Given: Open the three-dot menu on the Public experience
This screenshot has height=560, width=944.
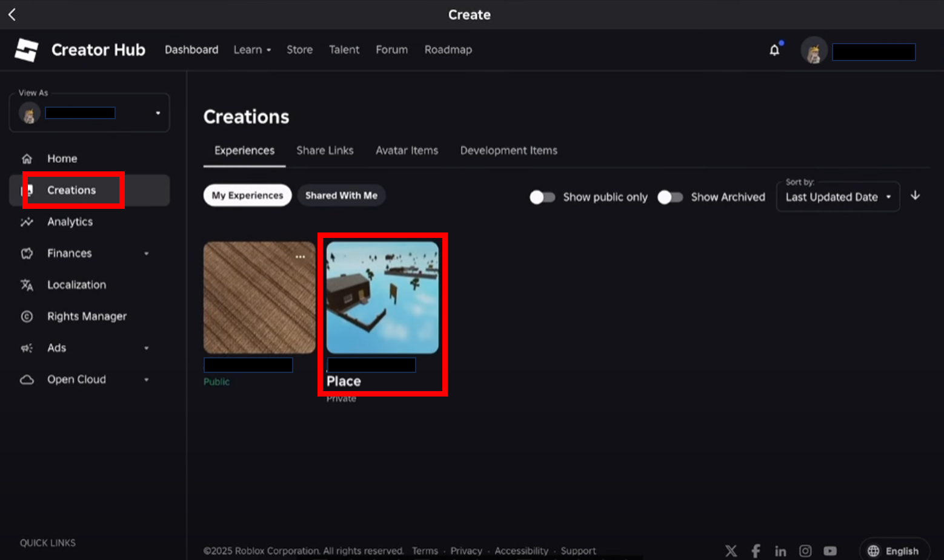Looking at the screenshot, I should click(x=300, y=257).
